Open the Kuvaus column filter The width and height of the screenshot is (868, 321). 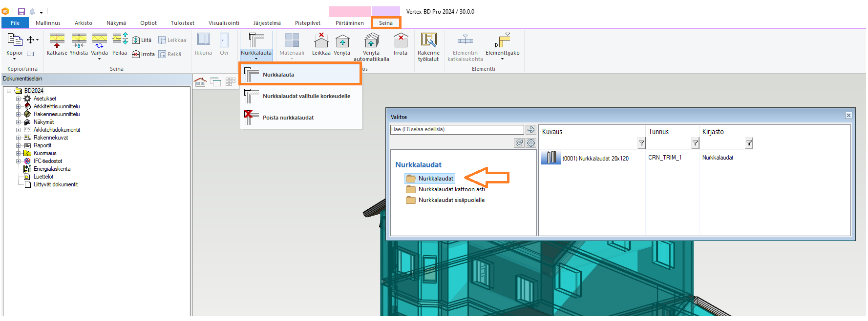[x=641, y=143]
